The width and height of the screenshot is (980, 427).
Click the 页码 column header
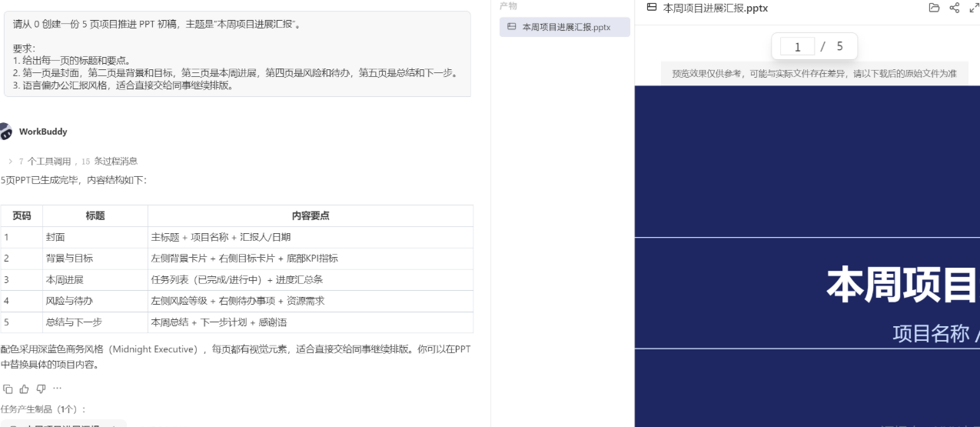22,216
